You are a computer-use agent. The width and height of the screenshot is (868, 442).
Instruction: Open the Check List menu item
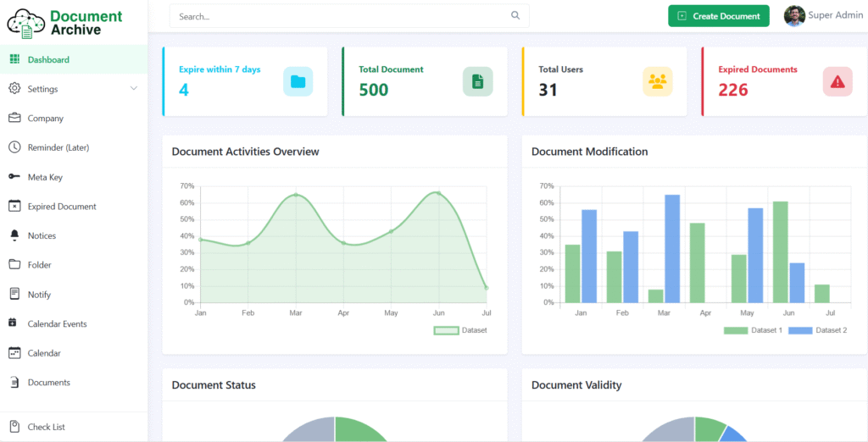tap(74, 427)
